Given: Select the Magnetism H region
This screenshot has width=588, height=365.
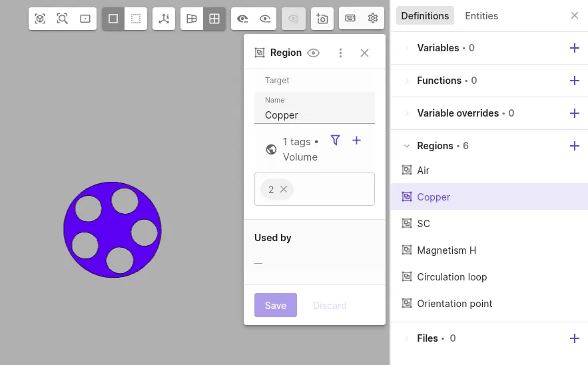Looking at the screenshot, I should tap(489, 250).
